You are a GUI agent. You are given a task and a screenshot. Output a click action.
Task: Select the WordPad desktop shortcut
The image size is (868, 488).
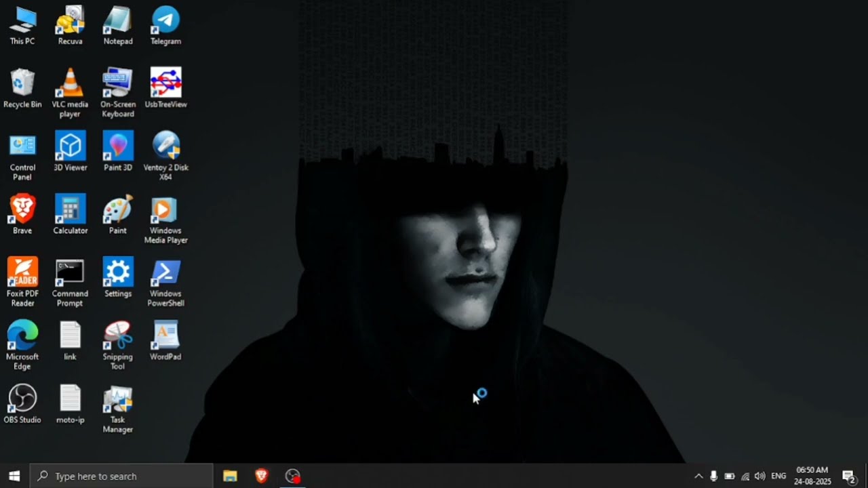click(x=165, y=340)
